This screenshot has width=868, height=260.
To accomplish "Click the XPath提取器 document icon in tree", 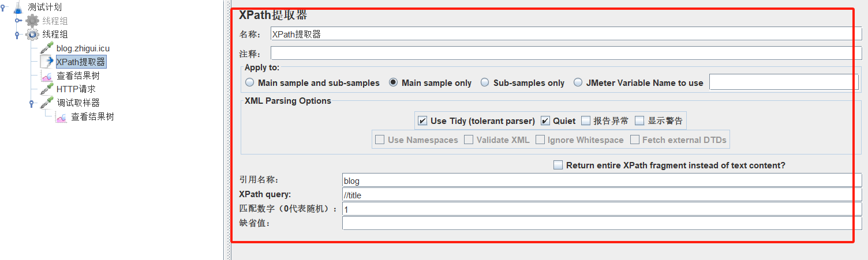I will (47, 62).
